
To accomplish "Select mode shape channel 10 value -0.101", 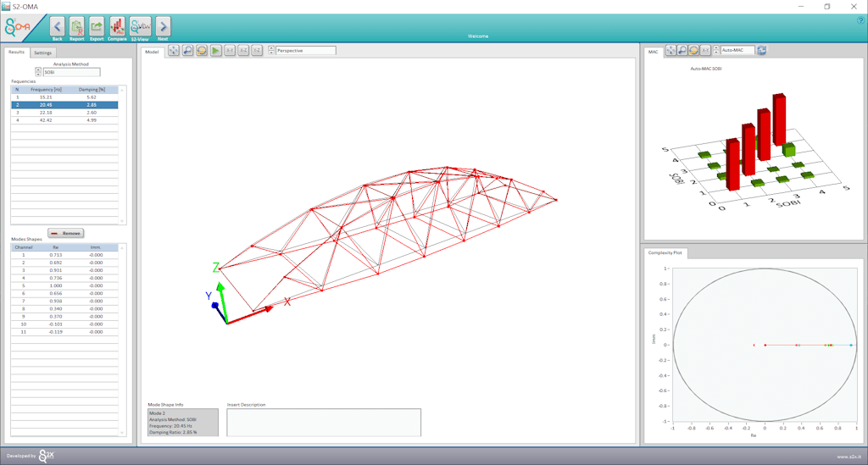I will pos(64,324).
